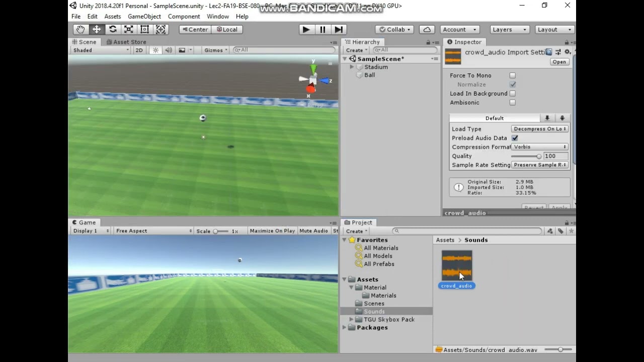Open the Account button menu
Screen dimensions: 644x362
tap(460, 30)
